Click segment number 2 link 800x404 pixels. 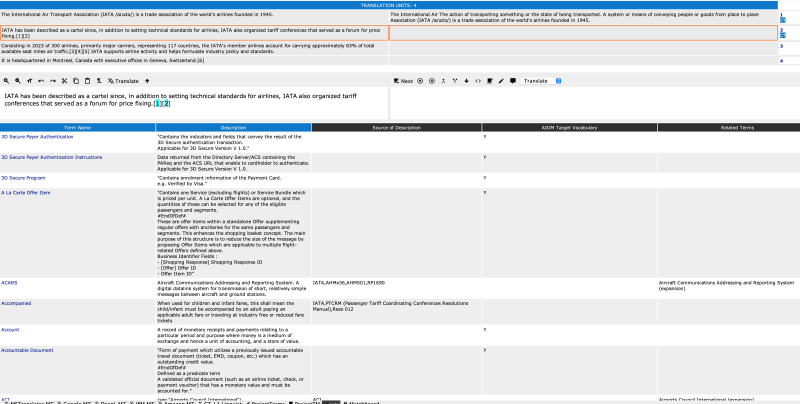pyautogui.click(x=781, y=30)
